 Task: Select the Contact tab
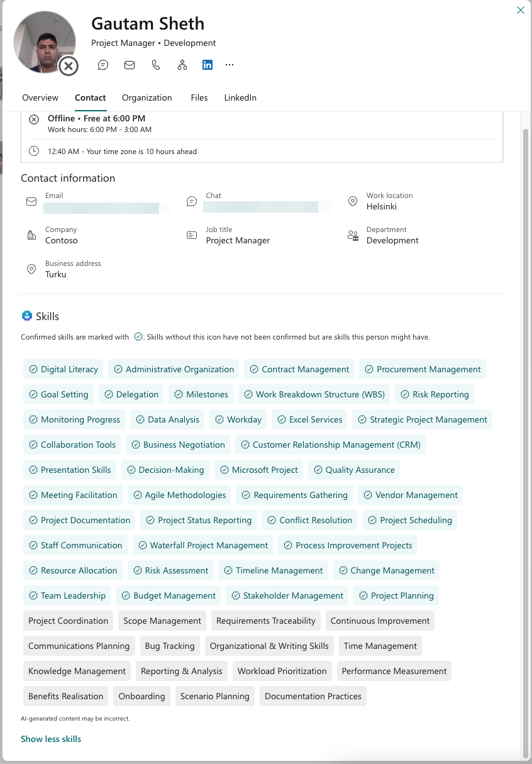[x=90, y=97]
